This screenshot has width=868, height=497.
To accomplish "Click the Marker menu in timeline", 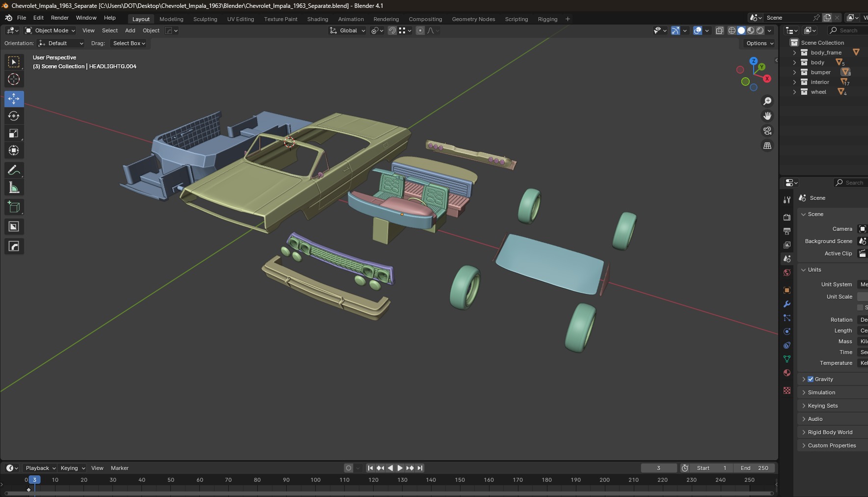I will (x=119, y=468).
